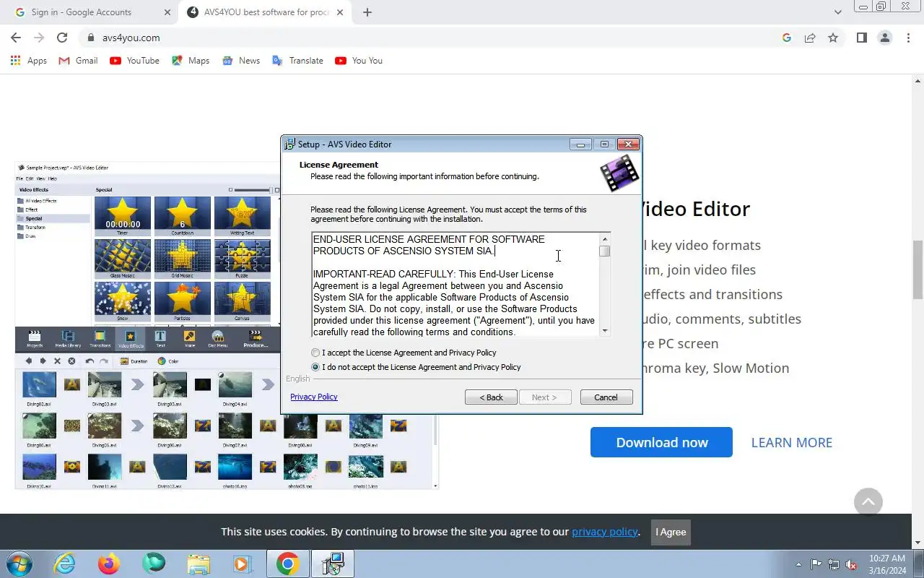Click the scroll-to-top arrow circle button
Screen dimensions: 924x578
pyautogui.click(x=868, y=501)
